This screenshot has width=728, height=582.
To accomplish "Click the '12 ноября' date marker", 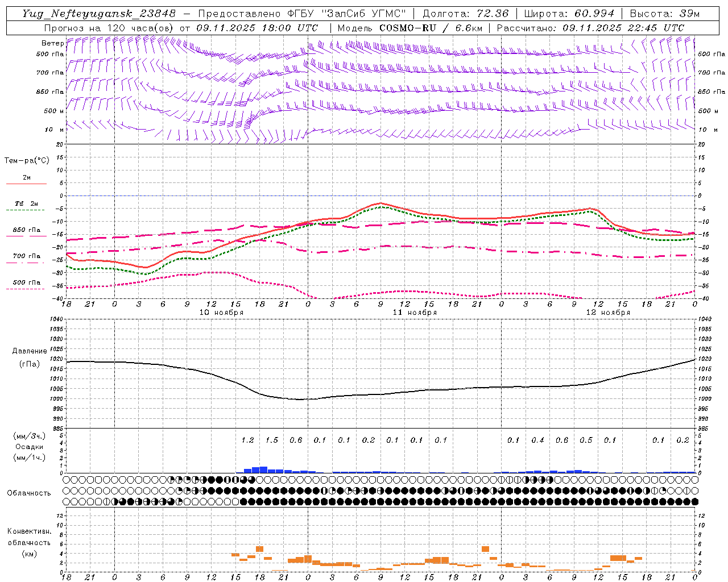I will (608, 313).
